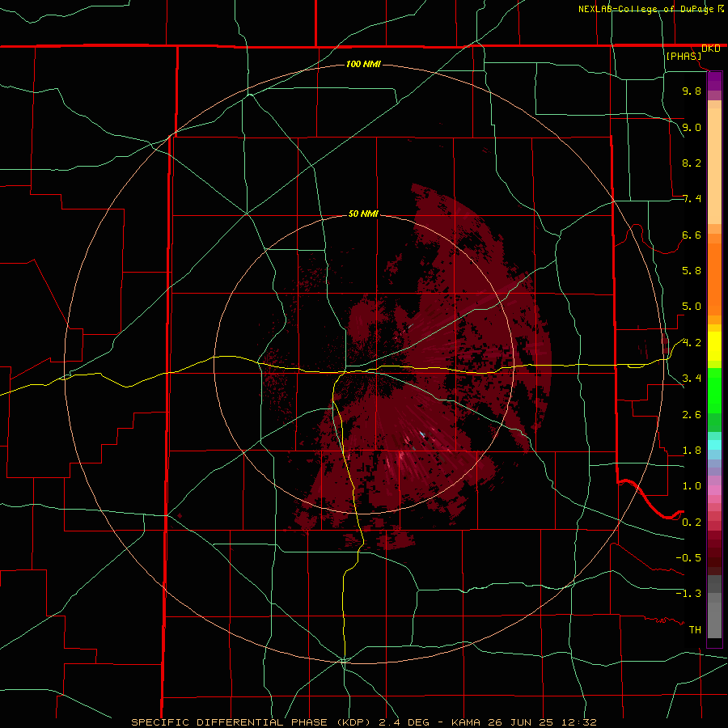
Task: Pick the cyan segment of the color bar
Action: point(714,444)
